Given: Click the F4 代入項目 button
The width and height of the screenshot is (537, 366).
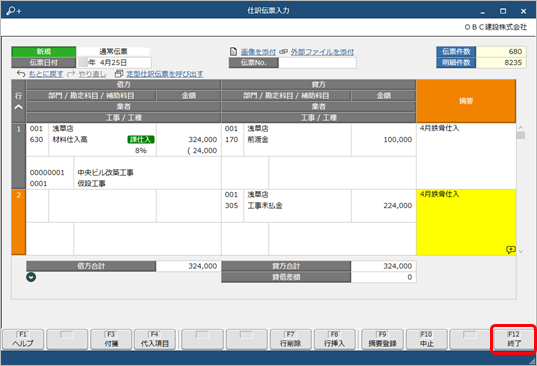Looking at the screenshot, I should pos(155,339).
